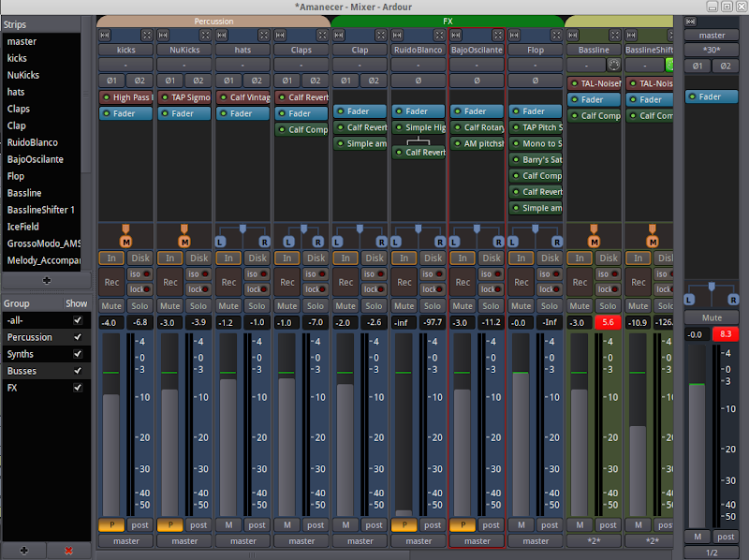This screenshot has height=560, width=749.
Task: Toggle solo lock on Clap strip
Action: click(374, 289)
